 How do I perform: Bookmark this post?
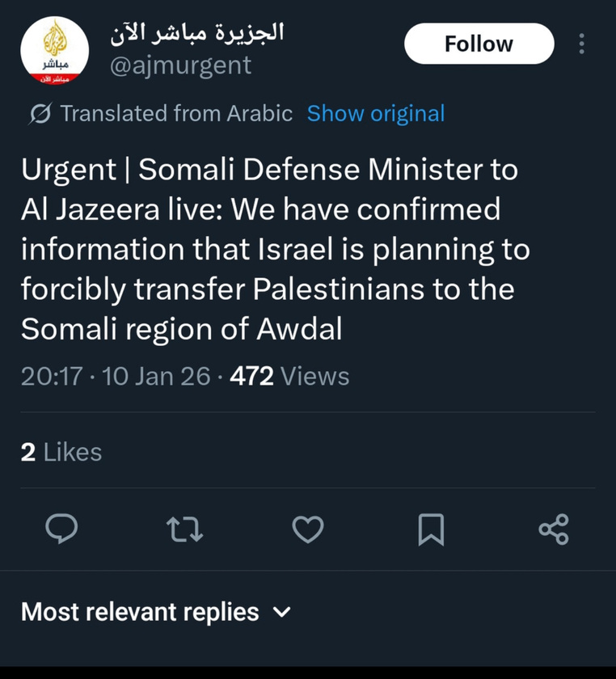click(431, 529)
